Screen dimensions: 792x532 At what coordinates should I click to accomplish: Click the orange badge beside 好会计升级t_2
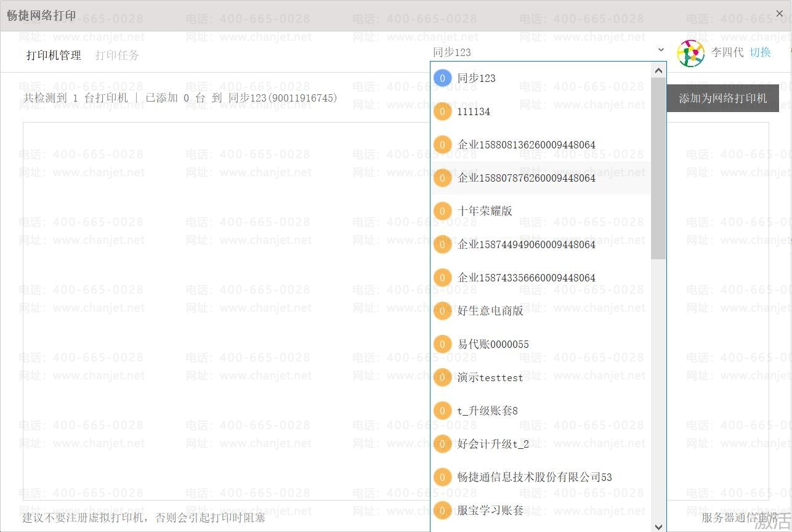tap(442, 444)
